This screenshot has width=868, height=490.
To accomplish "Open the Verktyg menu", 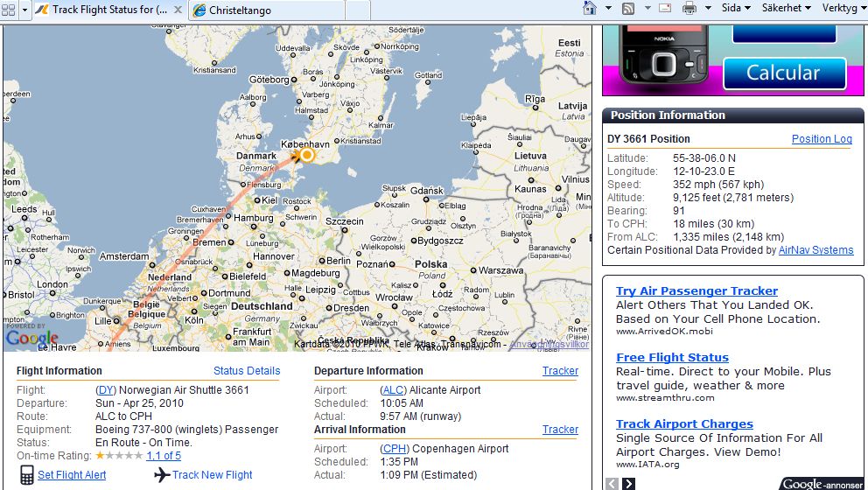I will pyautogui.click(x=843, y=8).
